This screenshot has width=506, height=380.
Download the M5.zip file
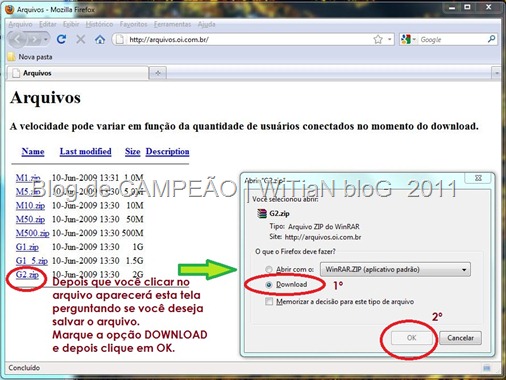tap(28, 192)
